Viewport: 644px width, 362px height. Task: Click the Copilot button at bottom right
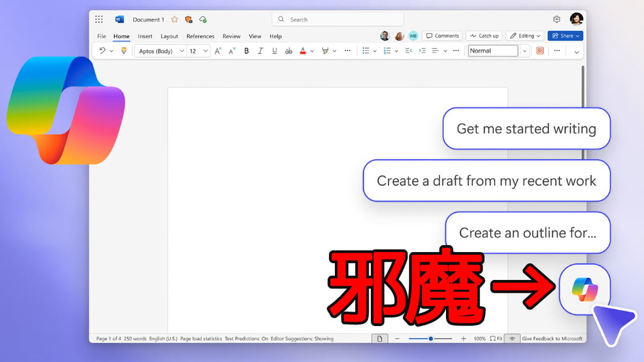point(585,289)
